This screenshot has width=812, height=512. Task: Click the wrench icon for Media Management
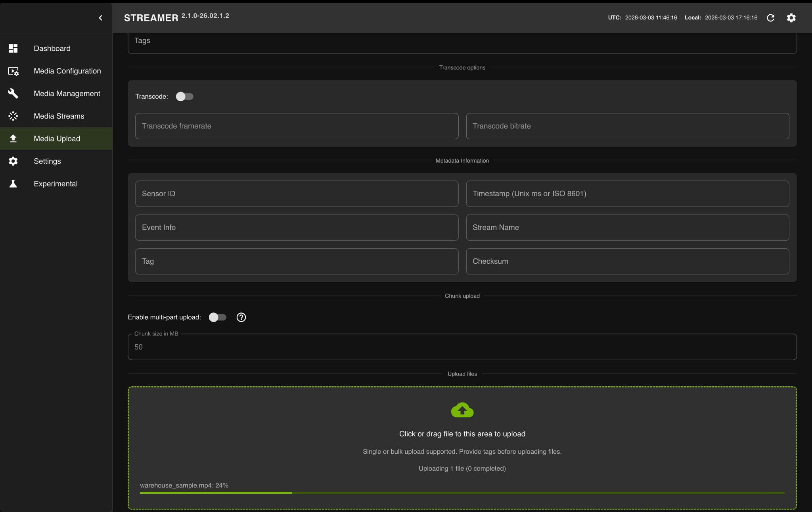click(x=13, y=94)
